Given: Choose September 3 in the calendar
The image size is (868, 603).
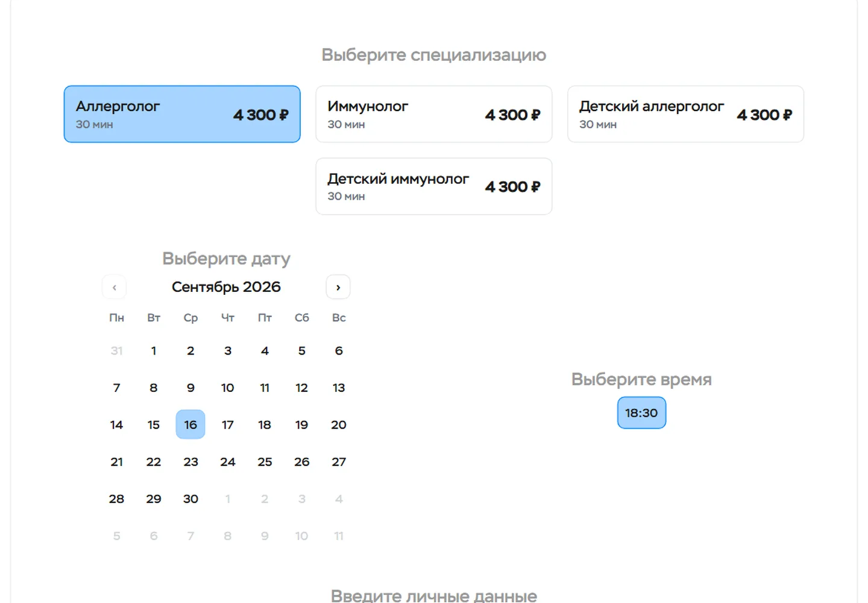Looking at the screenshot, I should pos(228,350).
